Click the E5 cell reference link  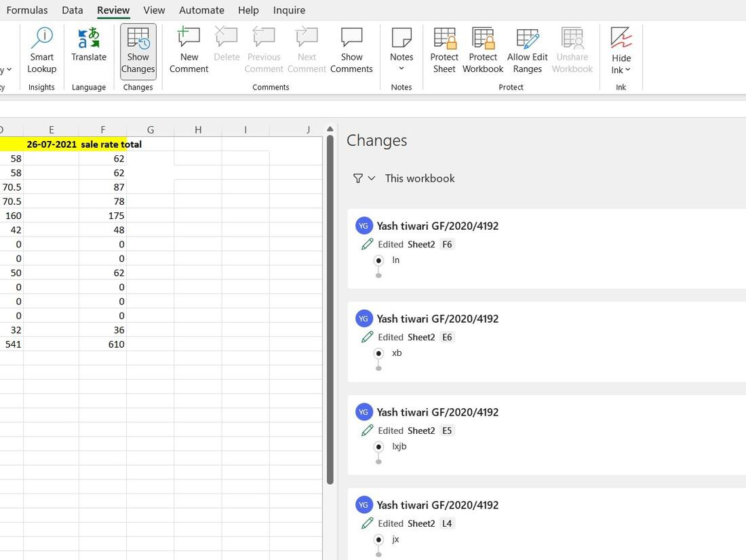coord(447,431)
